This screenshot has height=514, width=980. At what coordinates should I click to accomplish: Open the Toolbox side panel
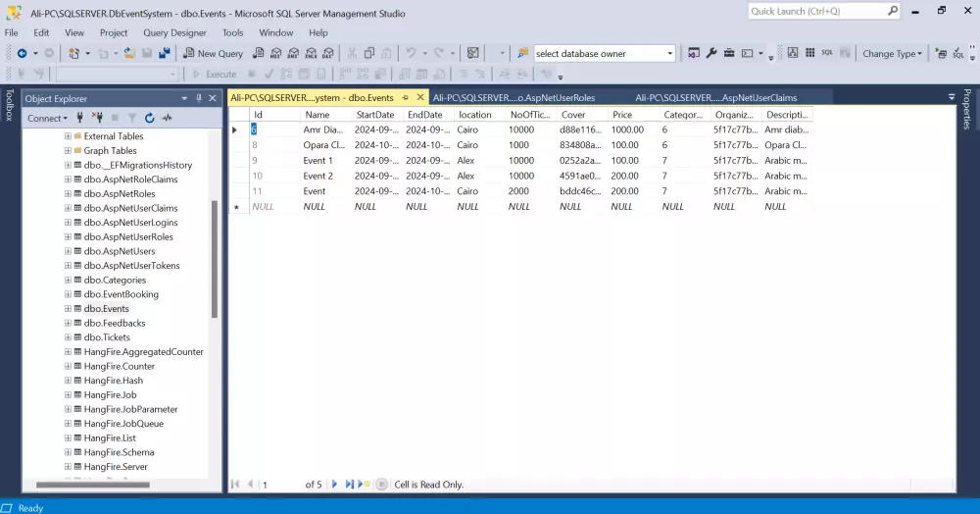(x=10, y=104)
